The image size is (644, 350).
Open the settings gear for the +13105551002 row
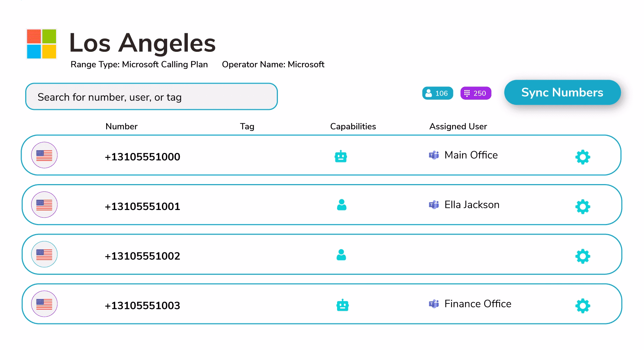pos(582,256)
